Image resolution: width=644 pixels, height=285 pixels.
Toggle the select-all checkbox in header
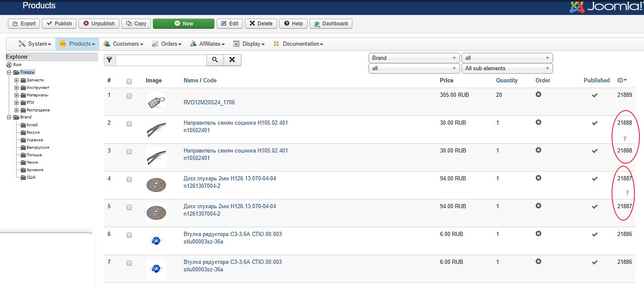point(129,82)
